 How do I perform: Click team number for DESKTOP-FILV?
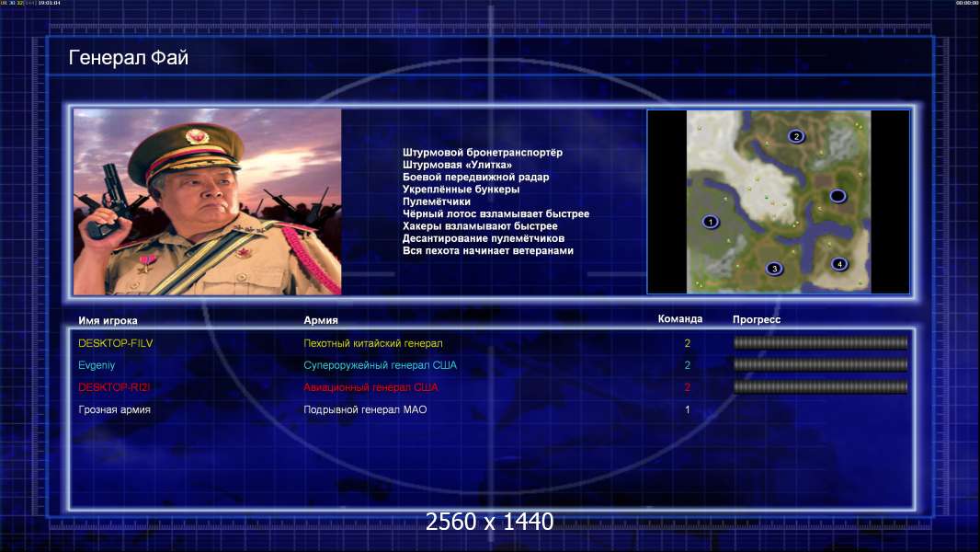687,343
